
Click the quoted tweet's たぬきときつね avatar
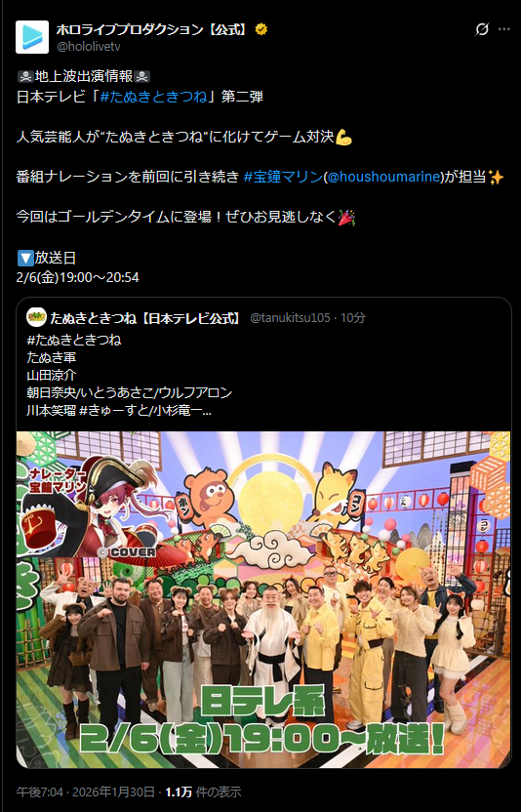[x=36, y=317]
